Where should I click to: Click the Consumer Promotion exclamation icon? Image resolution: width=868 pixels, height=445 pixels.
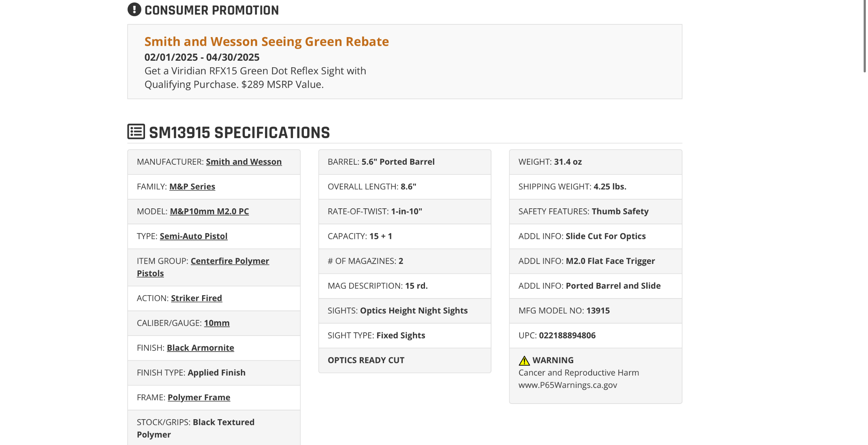click(134, 10)
